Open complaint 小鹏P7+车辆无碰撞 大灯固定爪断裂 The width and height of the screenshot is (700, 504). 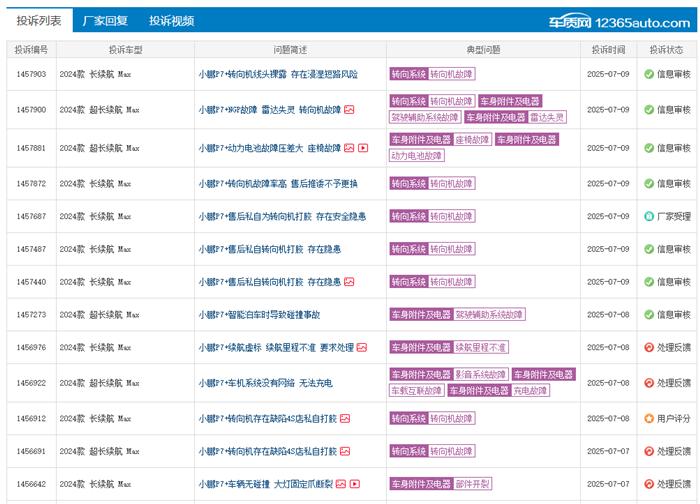(266, 484)
